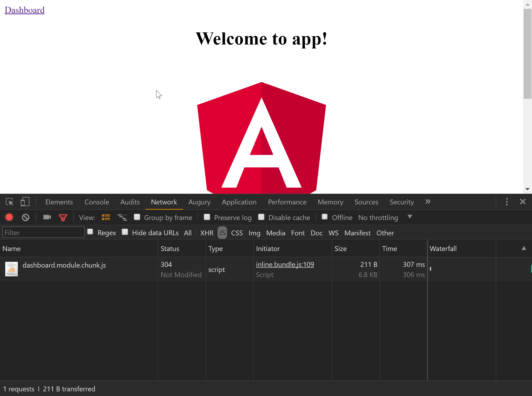Screen dimensions: 532x396
Task: Select the Network tab
Action: [164, 202]
